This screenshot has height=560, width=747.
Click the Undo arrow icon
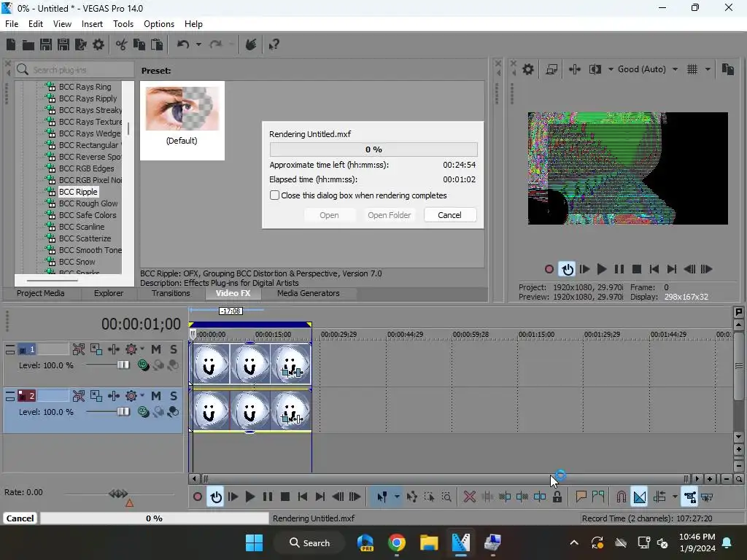(x=183, y=44)
